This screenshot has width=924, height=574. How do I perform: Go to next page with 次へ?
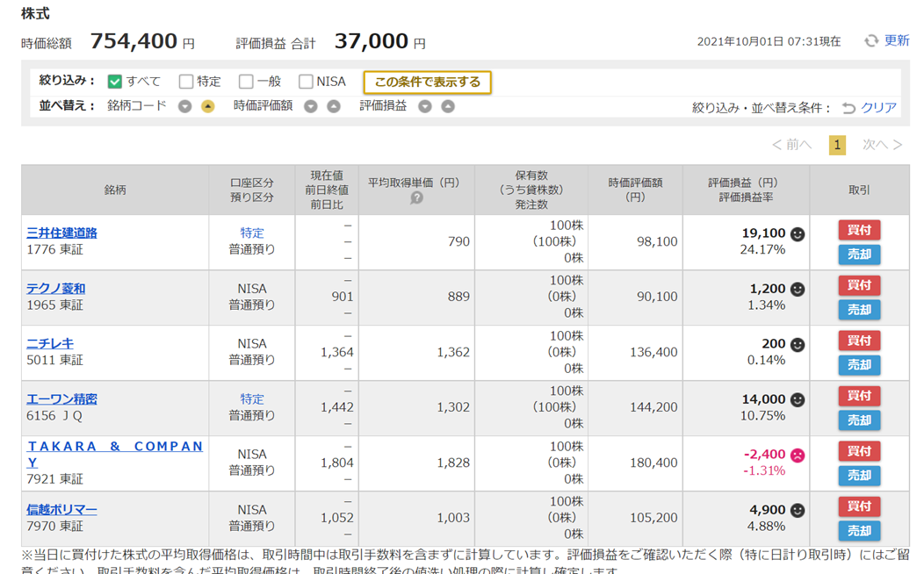click(x=882, y=145)
